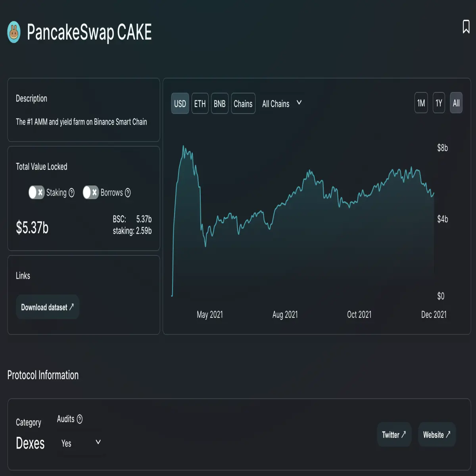
Task: Click the PancakeSwap CAKE page title
Action: tap(89, 32)
